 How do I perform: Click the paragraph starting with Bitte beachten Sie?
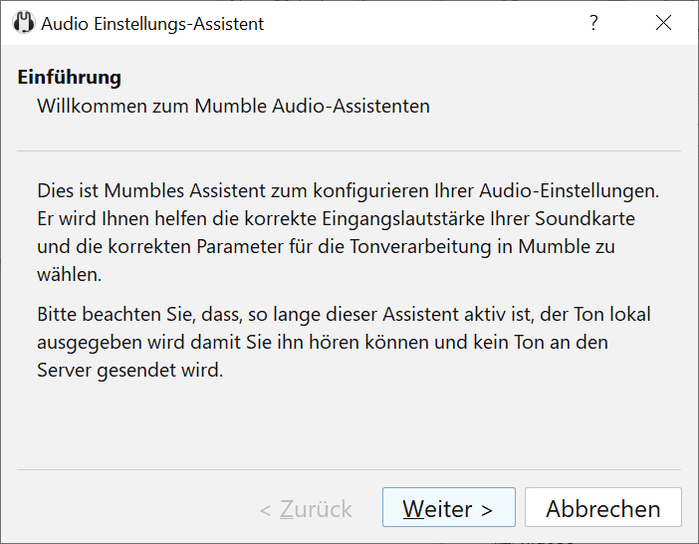pyautogui.click(x=344, y=342)
